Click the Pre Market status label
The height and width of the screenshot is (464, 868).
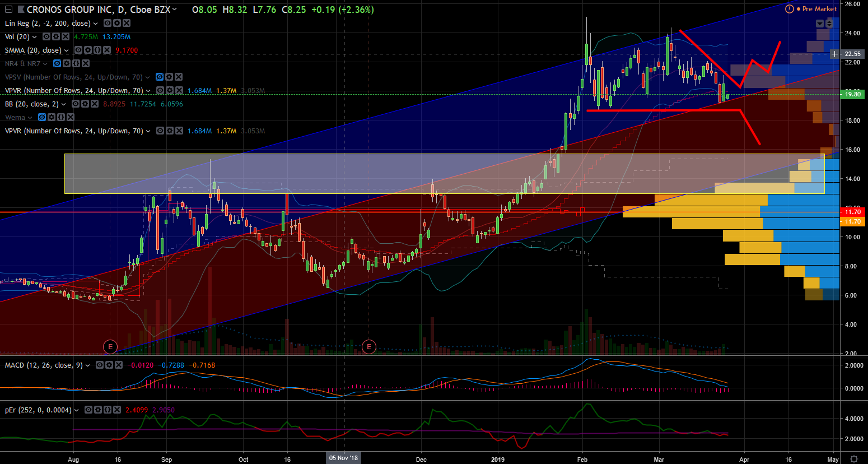coord(820,9)
